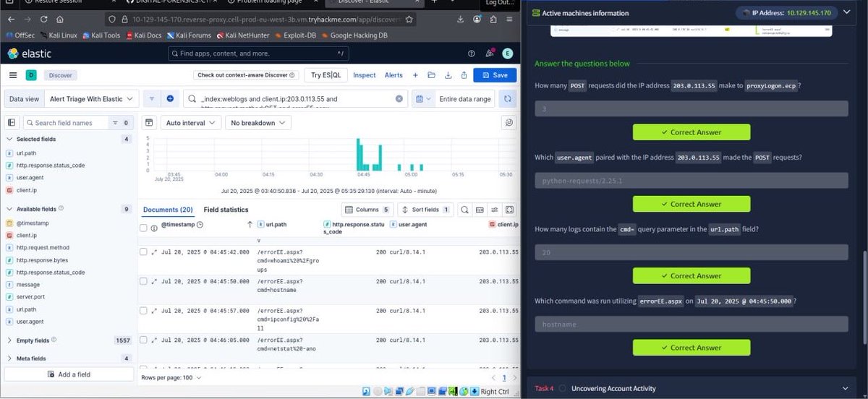The height and width of the screenshot is (399, 868).
Task: Click the Try ES|QL button
Action: click(x=327, y=75)
